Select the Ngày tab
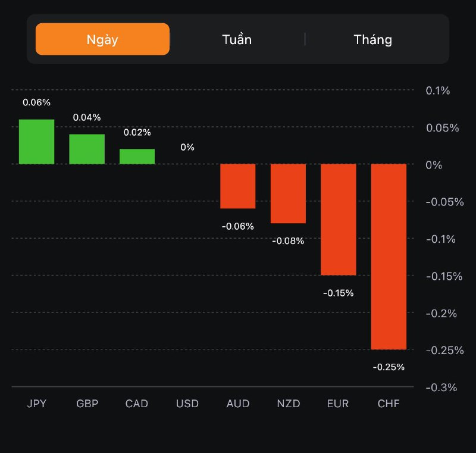The image size is (476, 453). pyautogui.click(x=102, y=39)
